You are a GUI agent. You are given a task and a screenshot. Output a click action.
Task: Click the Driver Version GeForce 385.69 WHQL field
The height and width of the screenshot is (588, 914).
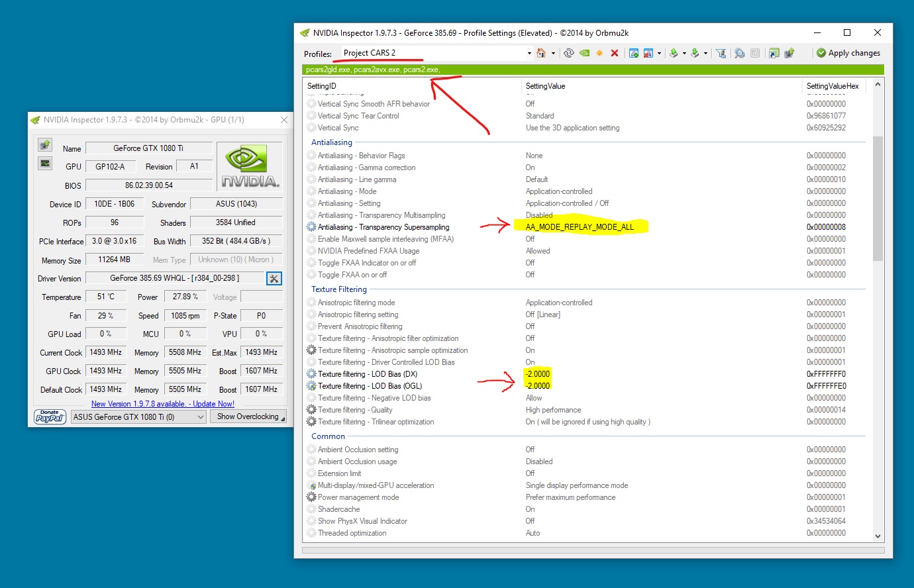point(175,278)
